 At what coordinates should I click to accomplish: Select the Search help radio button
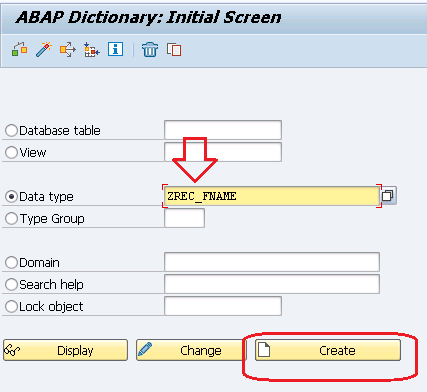tap(11, 284)
